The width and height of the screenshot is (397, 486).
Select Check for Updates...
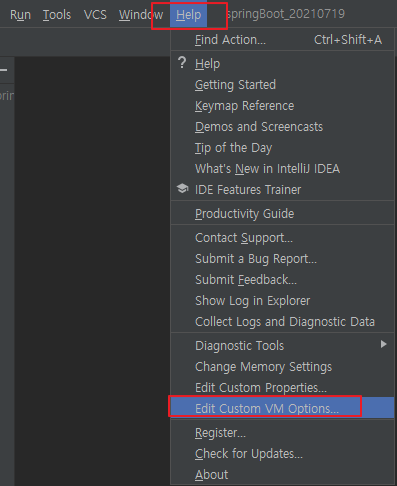pyautogui.click(x=282, y=454)
